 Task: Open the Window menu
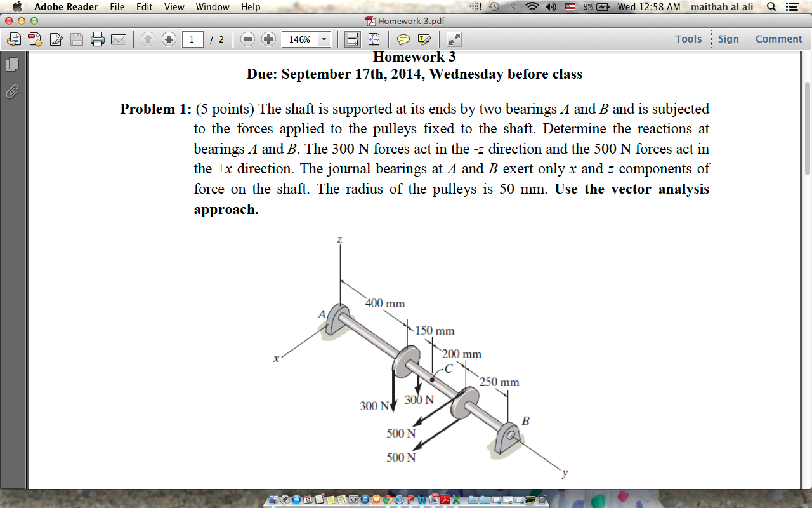pos(212,7)
